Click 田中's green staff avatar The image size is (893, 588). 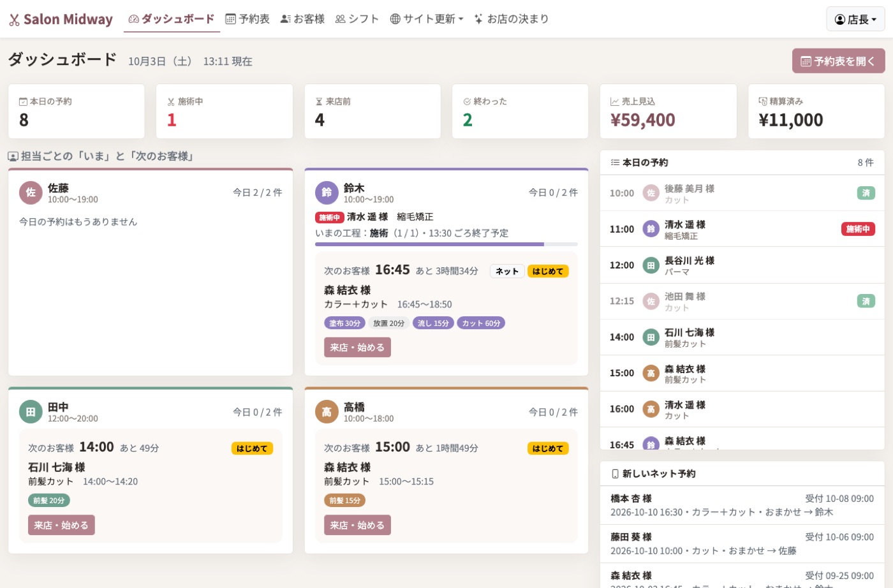coord(31,412)
